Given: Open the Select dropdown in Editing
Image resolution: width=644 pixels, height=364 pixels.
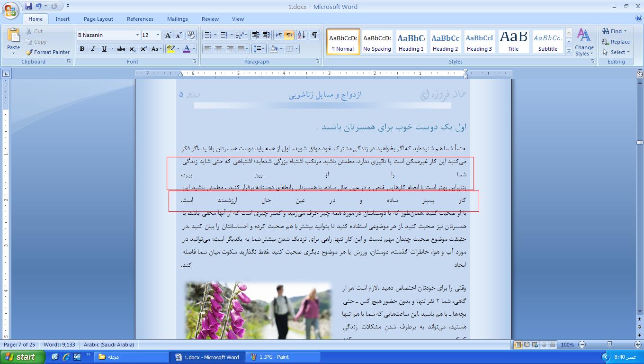Looking at the screenshot, I should pyautogui.click(x=616, y=52).
